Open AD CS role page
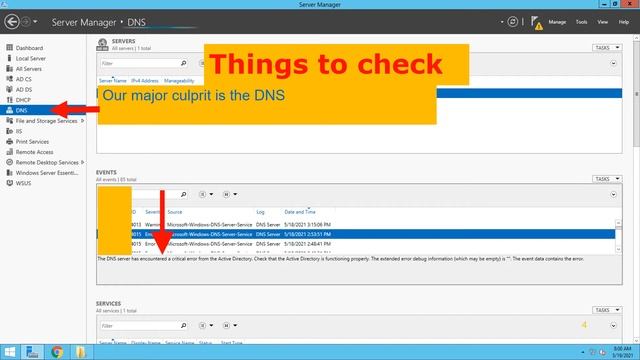 point(23,79)
